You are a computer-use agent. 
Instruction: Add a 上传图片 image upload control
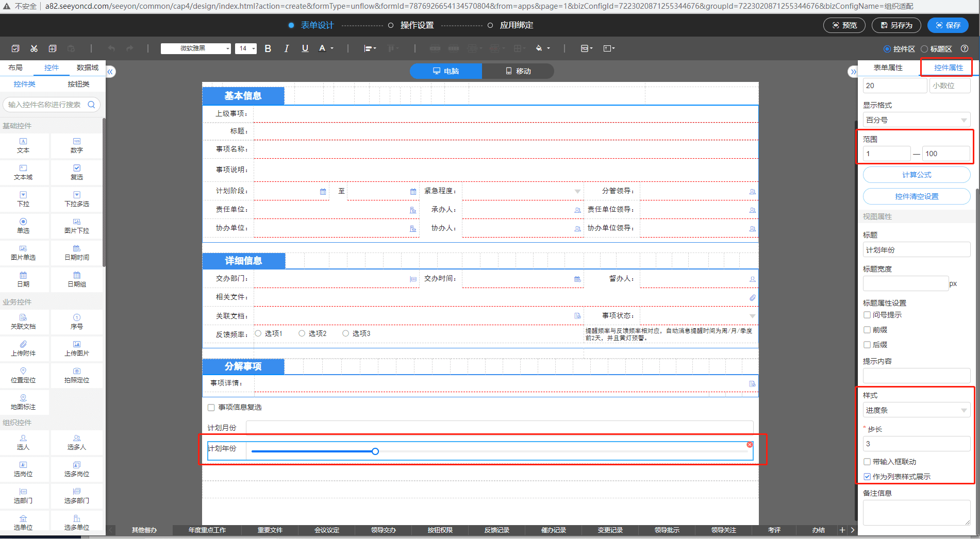pos(77,348)
